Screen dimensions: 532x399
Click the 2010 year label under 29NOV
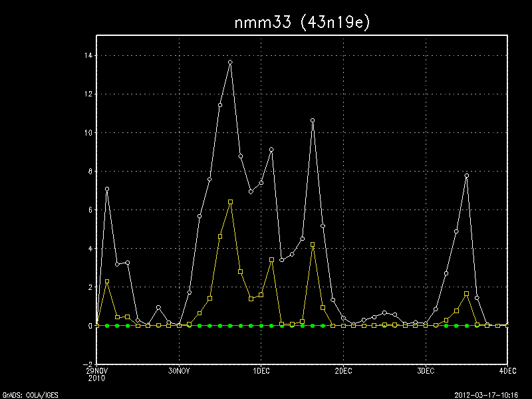(96, 378)
